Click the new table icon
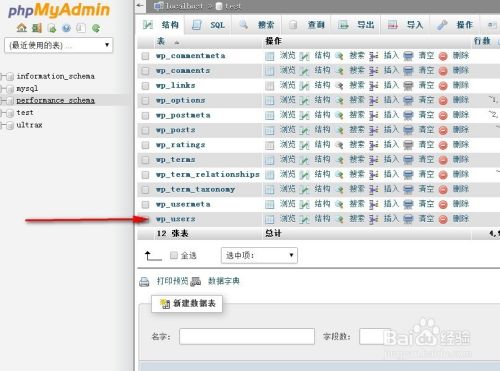This screenshot has height=371, width=500. (165, 304)
